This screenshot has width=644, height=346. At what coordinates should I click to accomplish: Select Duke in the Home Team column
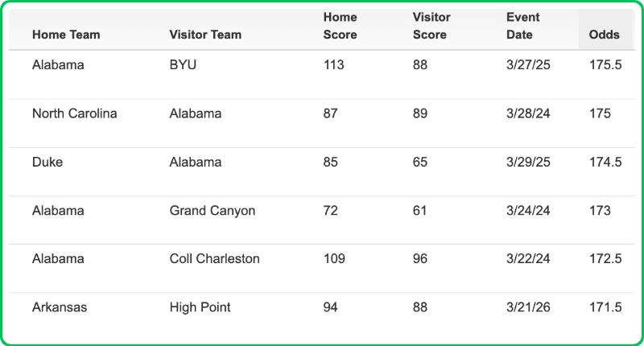(x=47, y=162)
